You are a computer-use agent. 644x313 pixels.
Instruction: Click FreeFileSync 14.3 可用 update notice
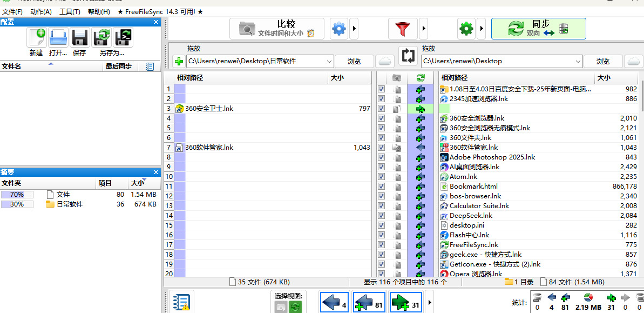click(x=160, y=12)
